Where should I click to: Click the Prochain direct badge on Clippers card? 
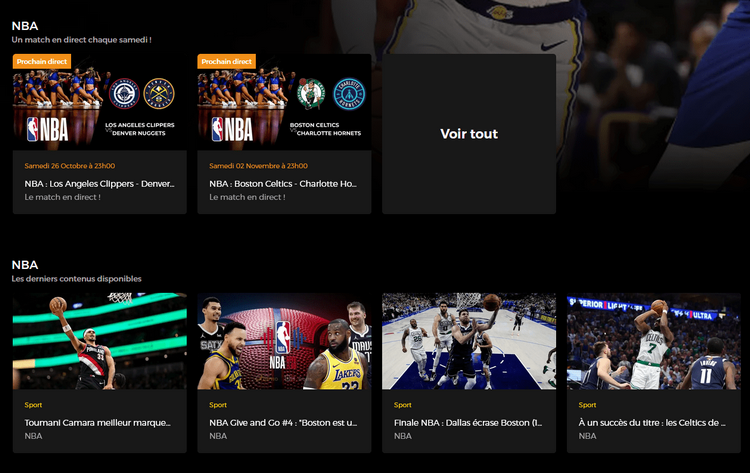(42, 61)
